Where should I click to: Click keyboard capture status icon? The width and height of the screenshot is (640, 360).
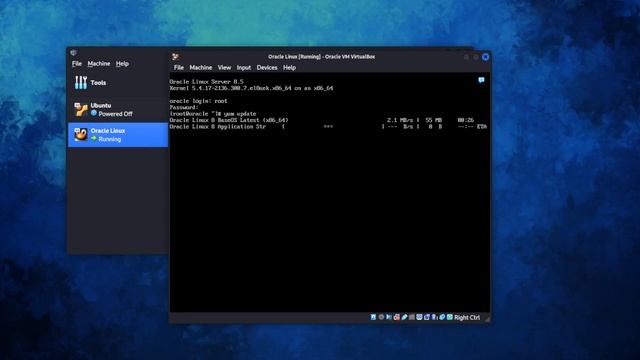click(x=449, y=317)
